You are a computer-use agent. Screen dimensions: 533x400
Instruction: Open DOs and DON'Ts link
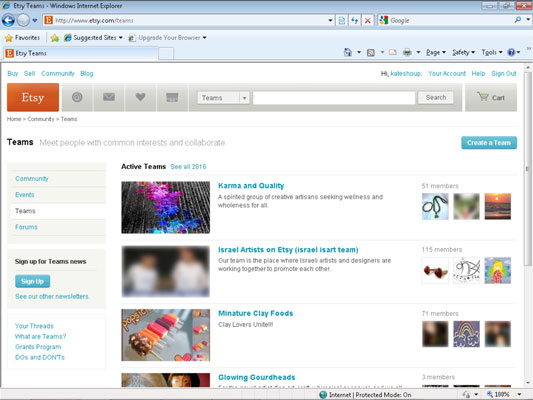pyautogui.click(x=40, y=357)
